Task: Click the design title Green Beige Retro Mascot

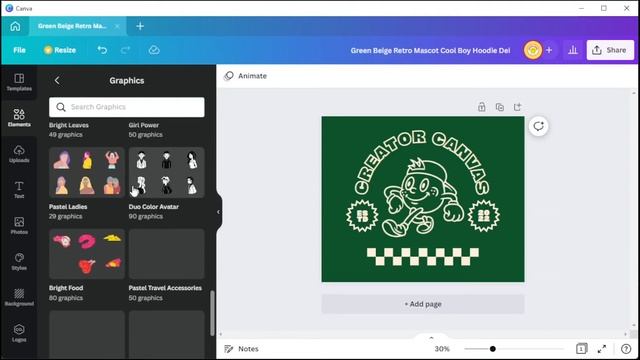Action: click(430, 51)
